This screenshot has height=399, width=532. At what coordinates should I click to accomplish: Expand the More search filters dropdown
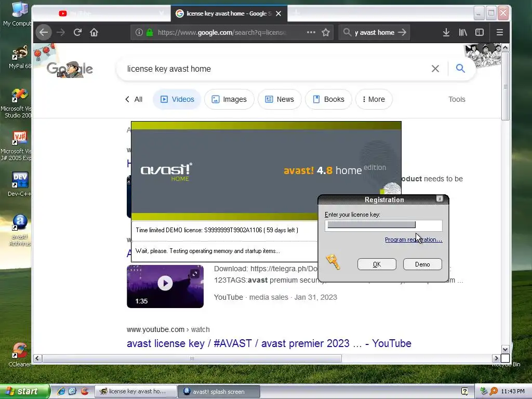click(374, 99)
